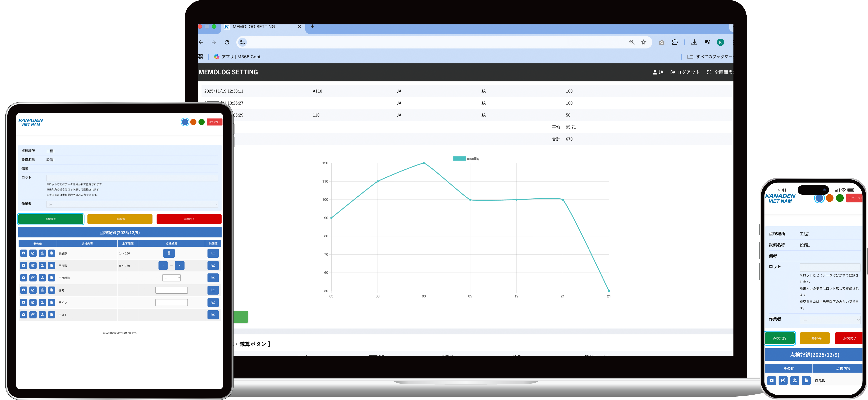Viewport: 868px width, 400px height.
Task: Select the orange status circle on the phone
Action: (830, 198)
